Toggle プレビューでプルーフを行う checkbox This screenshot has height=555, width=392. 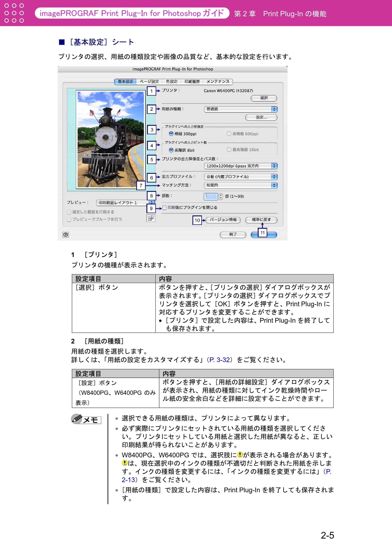tap(69, 220)
